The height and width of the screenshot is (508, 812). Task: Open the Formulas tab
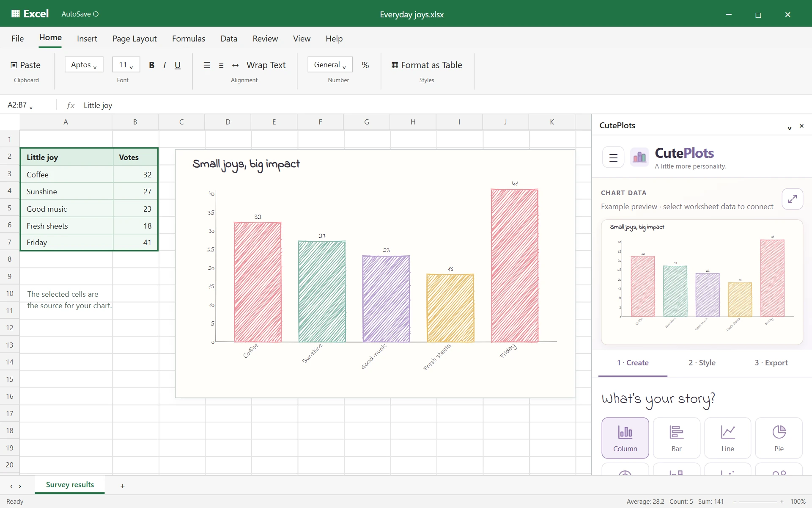pyautogui.click(x=189, y=39)
